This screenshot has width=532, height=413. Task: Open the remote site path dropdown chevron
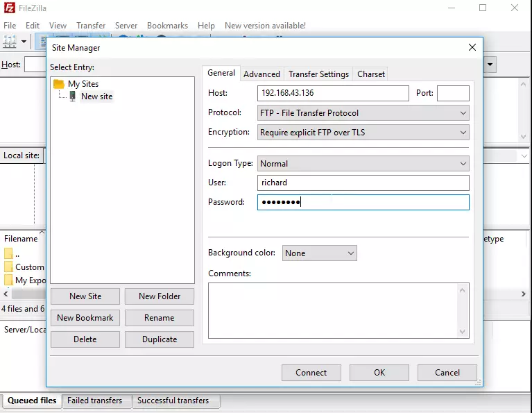pos(524,156)
